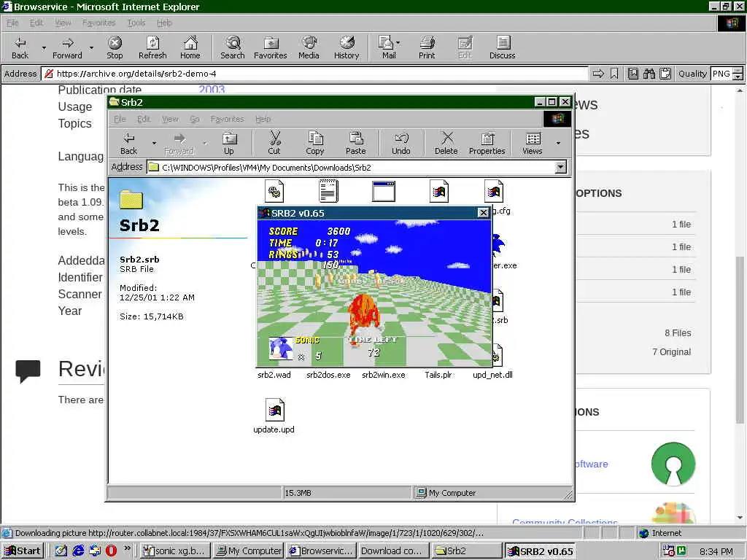The image size is (747, 560).
Task: Open the Go menu in Srb2 window
Action: pyautogui.click(x=194, y=119)
